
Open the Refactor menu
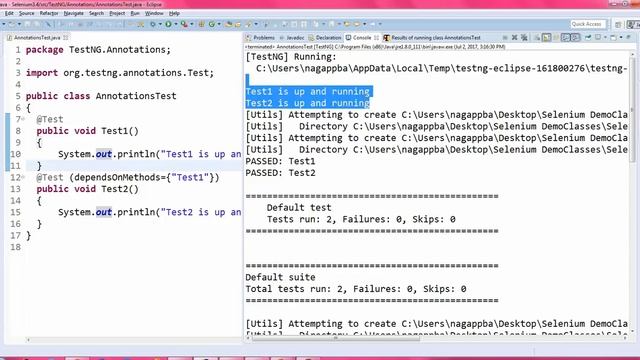click(49, 13)
